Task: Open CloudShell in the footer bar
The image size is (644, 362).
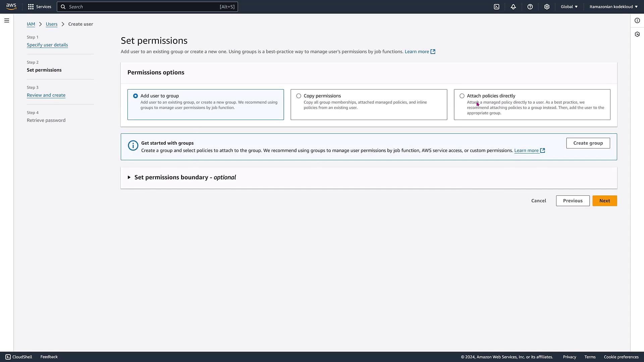Action: [x=19, y=357]
